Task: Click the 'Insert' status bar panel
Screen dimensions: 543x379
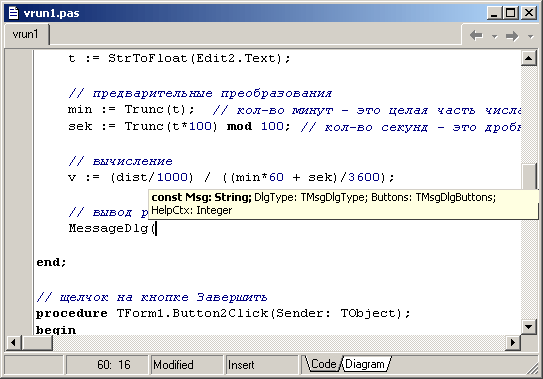Action: coord(261,364)
